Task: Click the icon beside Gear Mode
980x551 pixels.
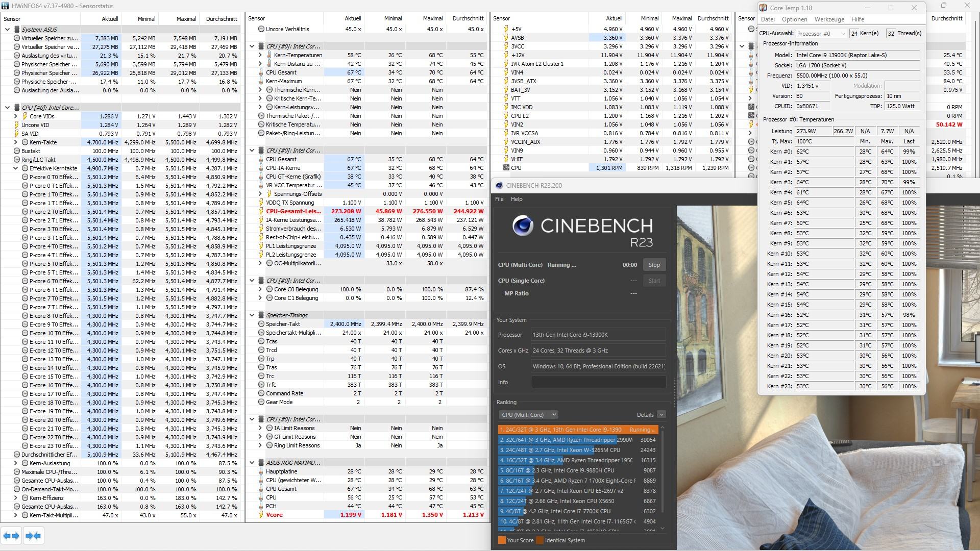Action: 261,402
